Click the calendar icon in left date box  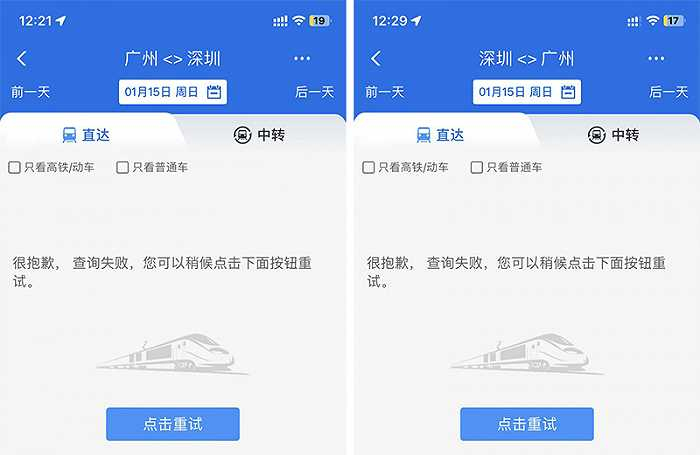[214, 92]
